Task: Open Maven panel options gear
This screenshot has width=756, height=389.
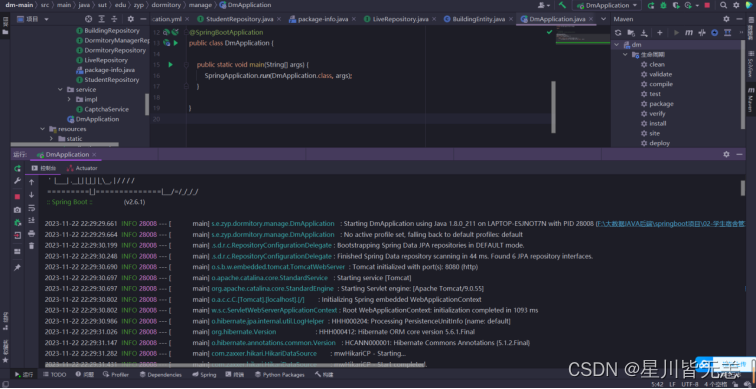Action: (726, 19)
